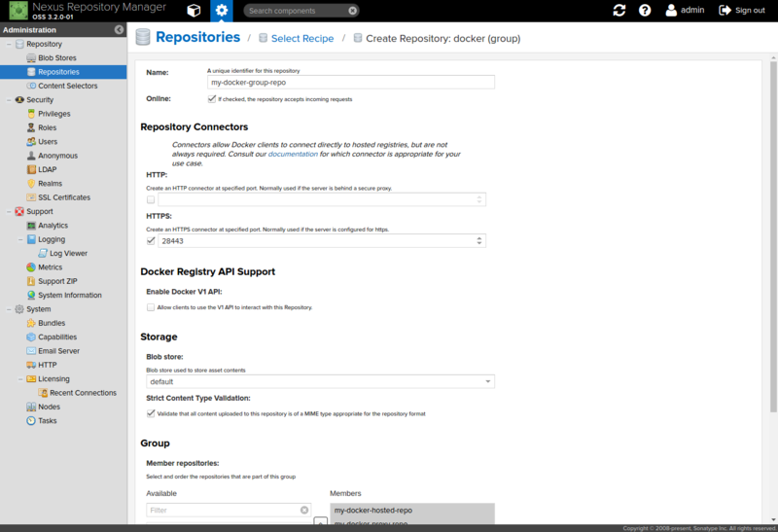Click the Privileges icon
This screenshot has height=532, width=778.
coord(31,114)
